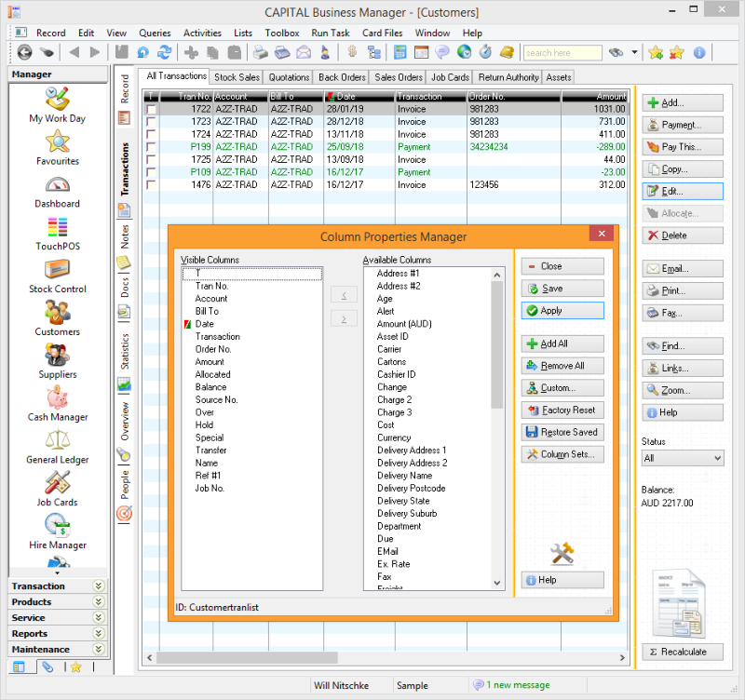Click the calculator toolbar icon
745x700 pixels.
tap(400, 52)
